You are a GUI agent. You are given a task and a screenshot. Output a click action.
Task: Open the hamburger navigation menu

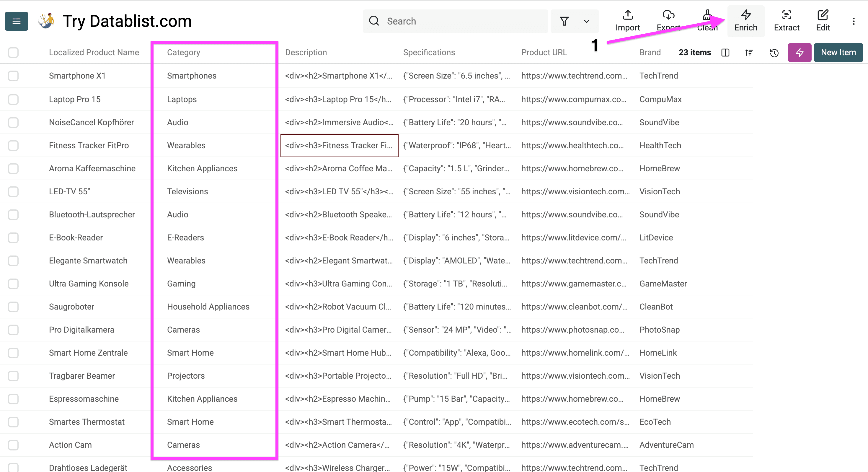tap(16, 21)
